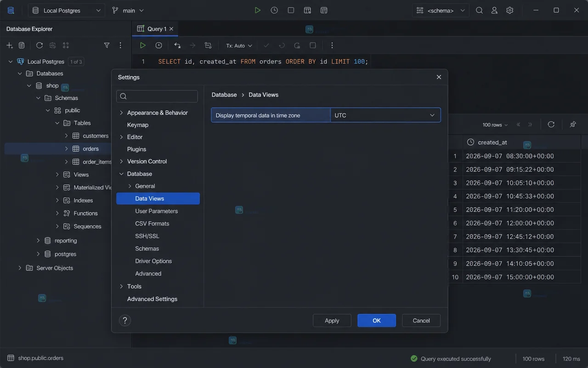Expand the reporting database node

click(x=38, y=240)
